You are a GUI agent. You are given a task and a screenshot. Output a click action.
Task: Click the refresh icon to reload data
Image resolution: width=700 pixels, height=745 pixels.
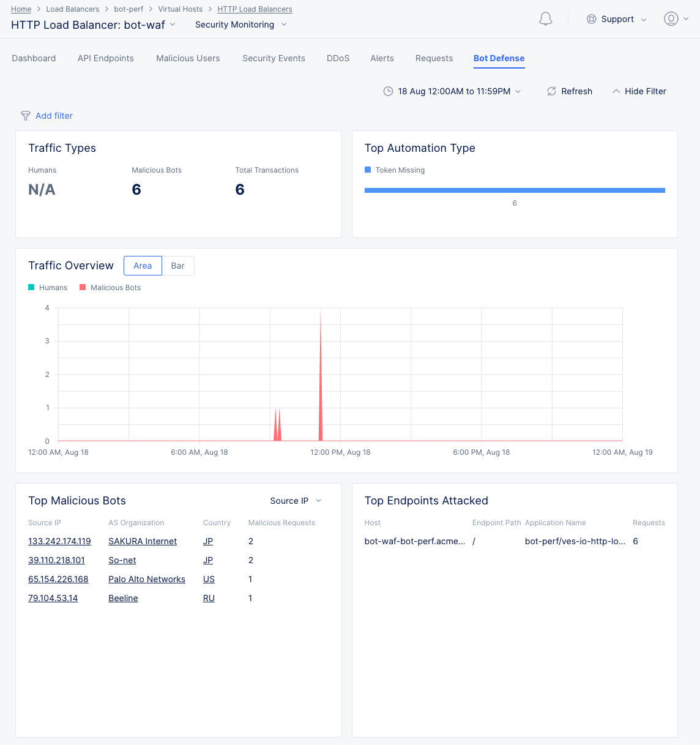pos(551,91)
